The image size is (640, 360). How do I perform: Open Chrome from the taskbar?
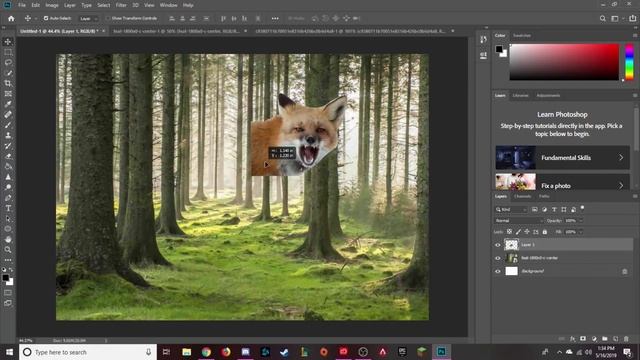(206, 352)
